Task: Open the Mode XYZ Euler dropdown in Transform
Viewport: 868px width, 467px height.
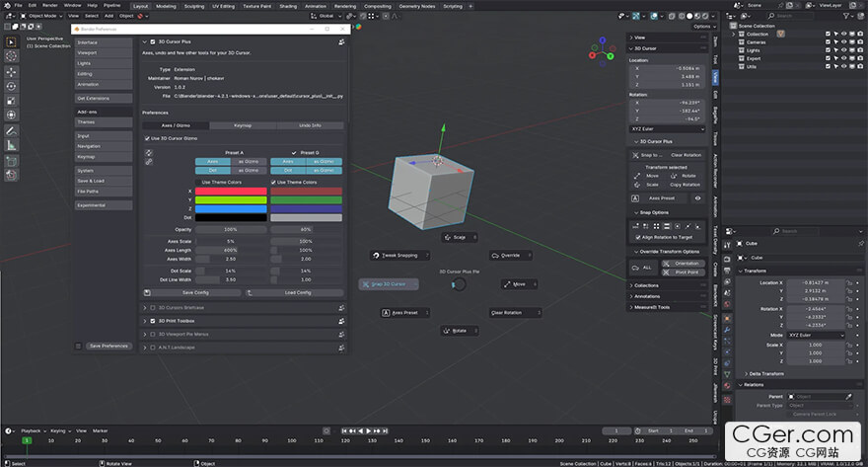Action: pos(816,335)
